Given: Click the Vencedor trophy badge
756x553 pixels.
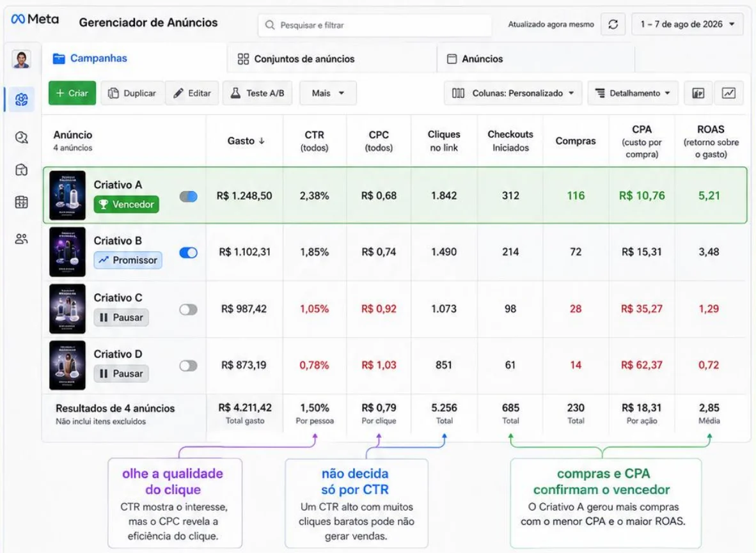Looking at the screenshot, I should [x=127, y=205].
